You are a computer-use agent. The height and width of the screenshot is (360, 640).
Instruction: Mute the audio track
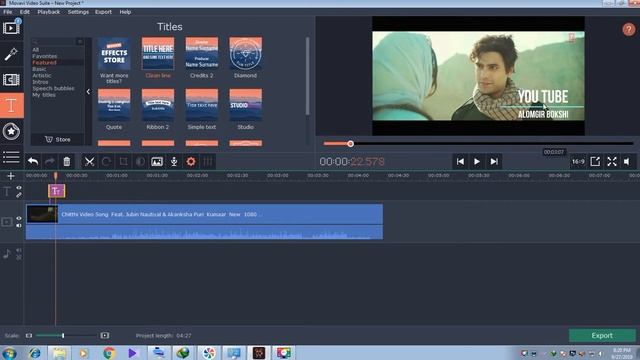click(19, 250)
